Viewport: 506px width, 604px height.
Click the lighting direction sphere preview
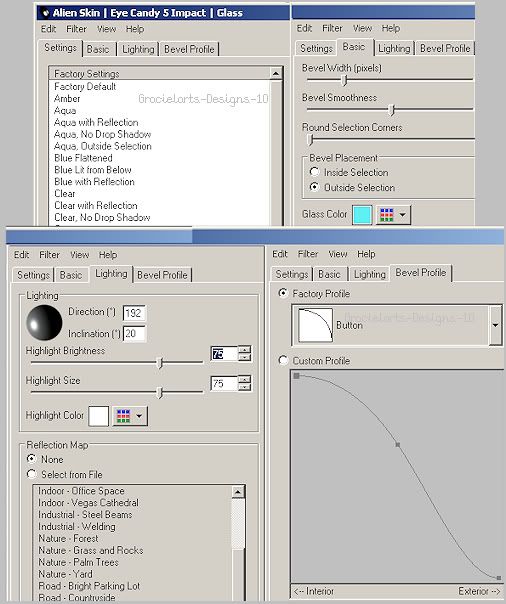pyautogui.click(x=44, y=322)
